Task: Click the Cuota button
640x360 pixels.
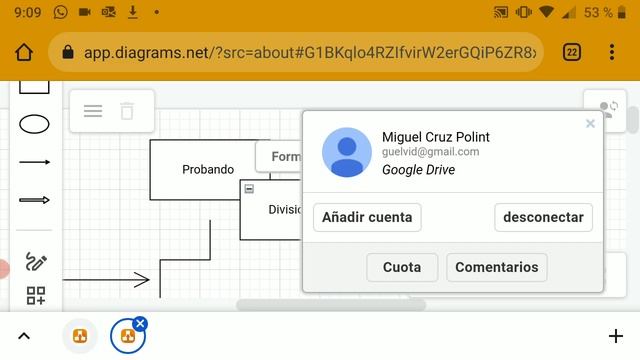Action: pyautogui.click(x=402, y=267)
